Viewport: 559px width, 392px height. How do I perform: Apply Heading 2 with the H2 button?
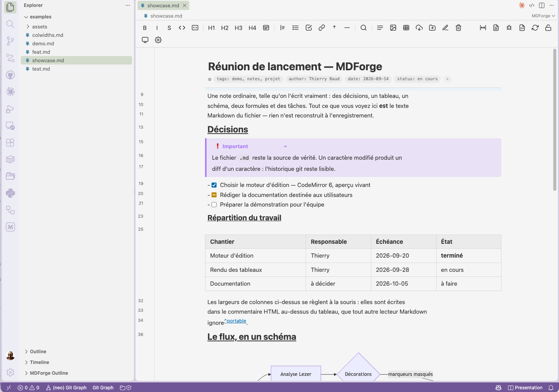pos(225,28)
